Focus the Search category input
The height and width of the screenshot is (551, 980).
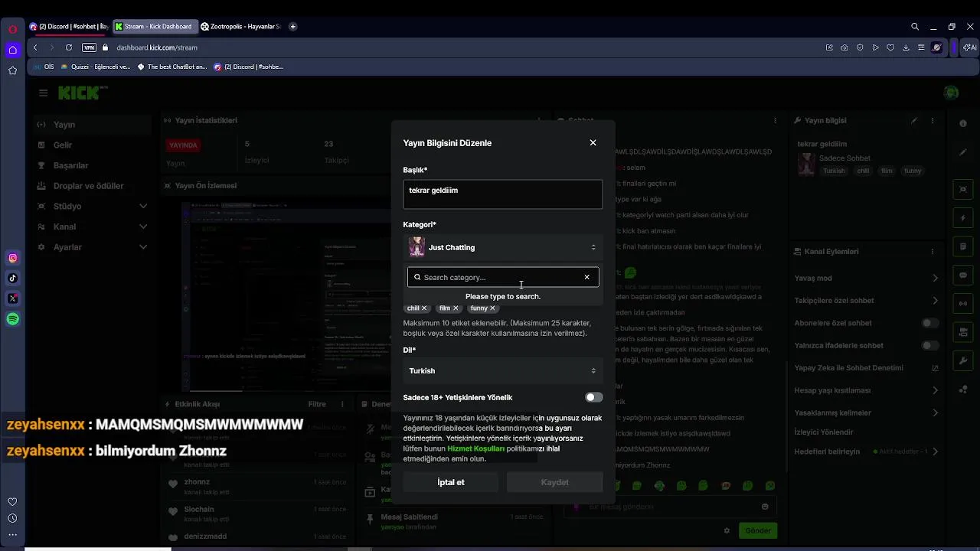click(x=501, y=277)
